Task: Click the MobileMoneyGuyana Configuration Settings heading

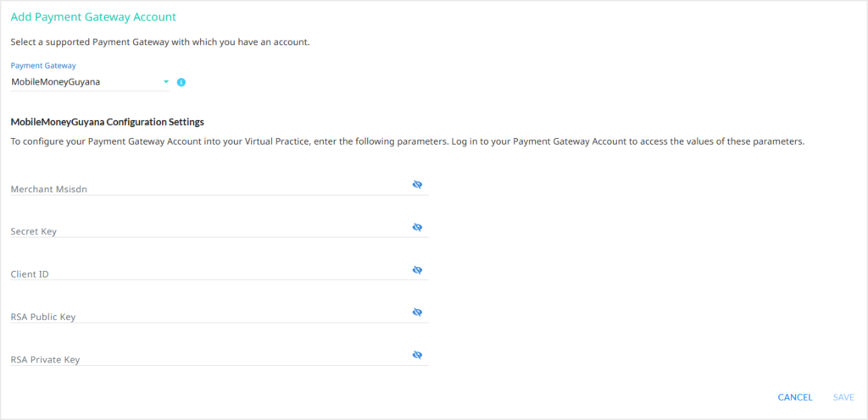Action: (x=108, y=121)
